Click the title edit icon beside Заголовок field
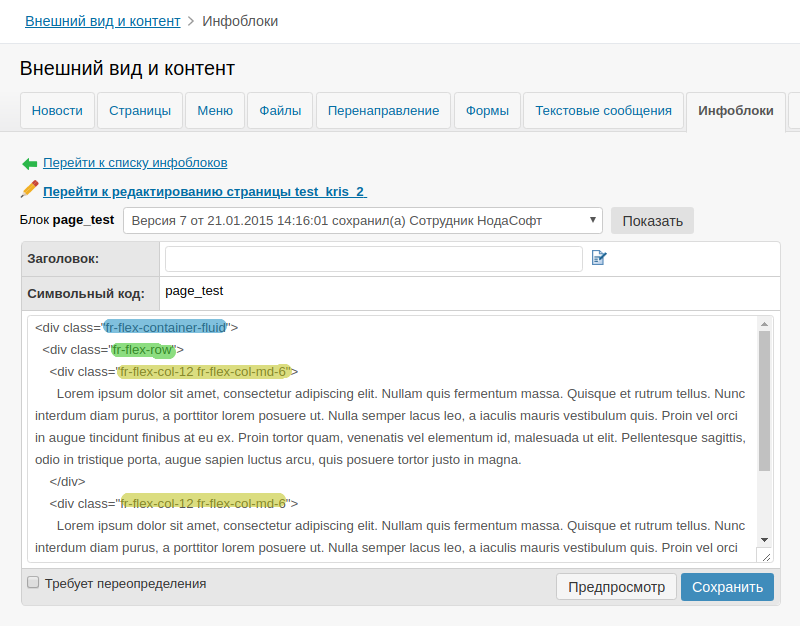 (599, 258)
